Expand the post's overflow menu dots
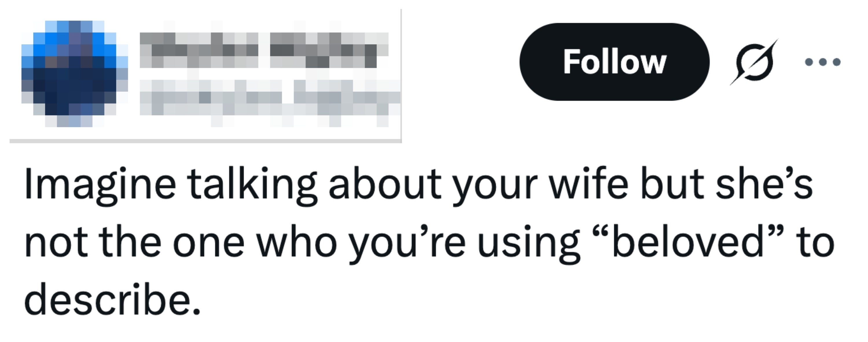868x342 pixels. 823,62
